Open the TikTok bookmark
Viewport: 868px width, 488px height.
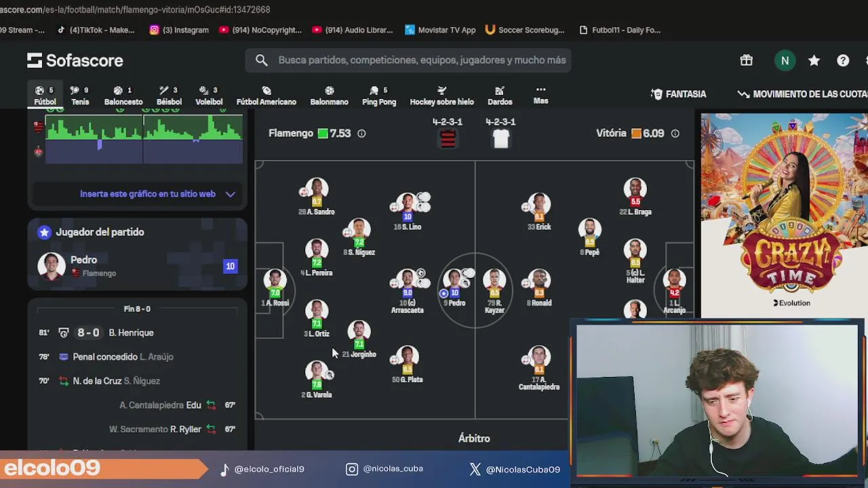coord(96,30)
